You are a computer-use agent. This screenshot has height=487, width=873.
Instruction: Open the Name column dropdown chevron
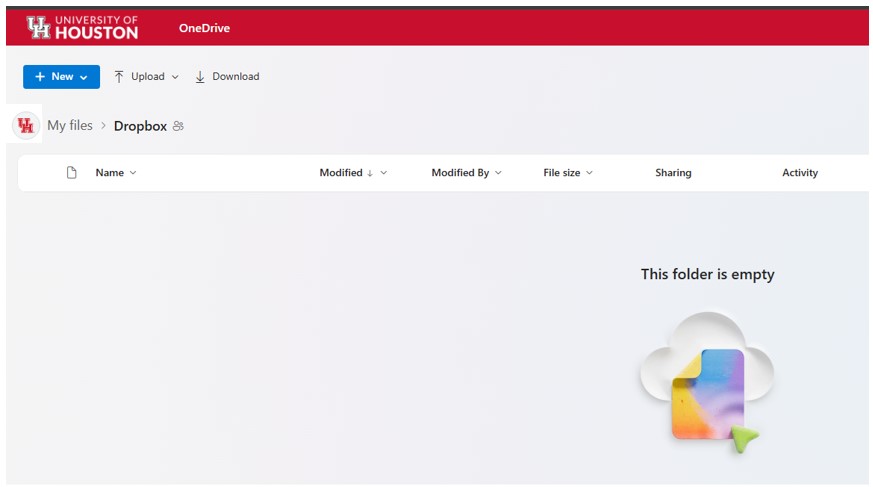pyautogui.click(x=133, y=173)
